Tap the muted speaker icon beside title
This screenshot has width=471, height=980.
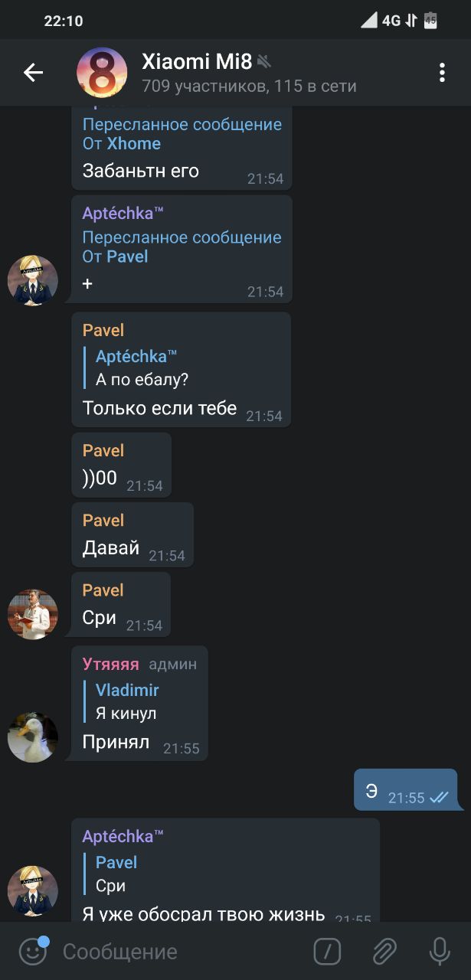pos(264,62)
